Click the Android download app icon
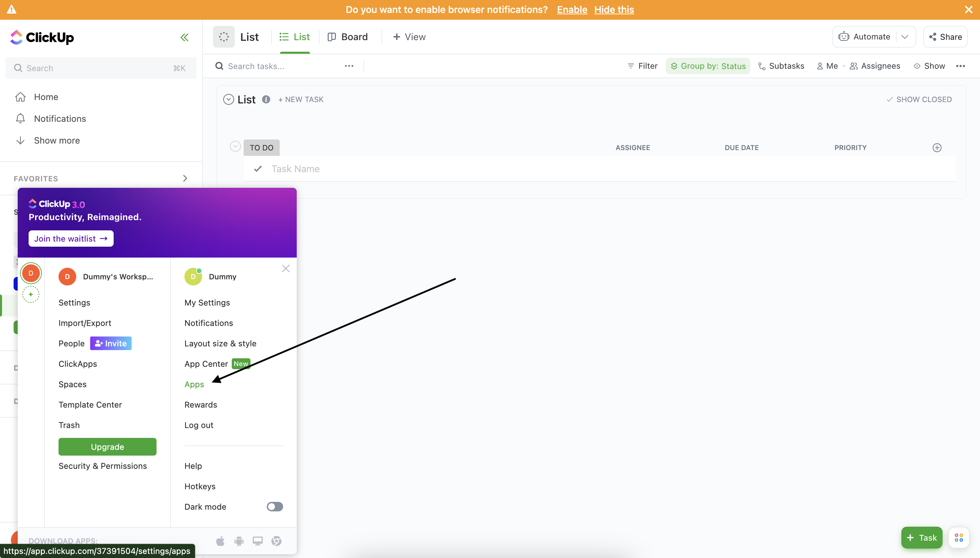This screenshot has width=980, height=558. pos(239,541)
